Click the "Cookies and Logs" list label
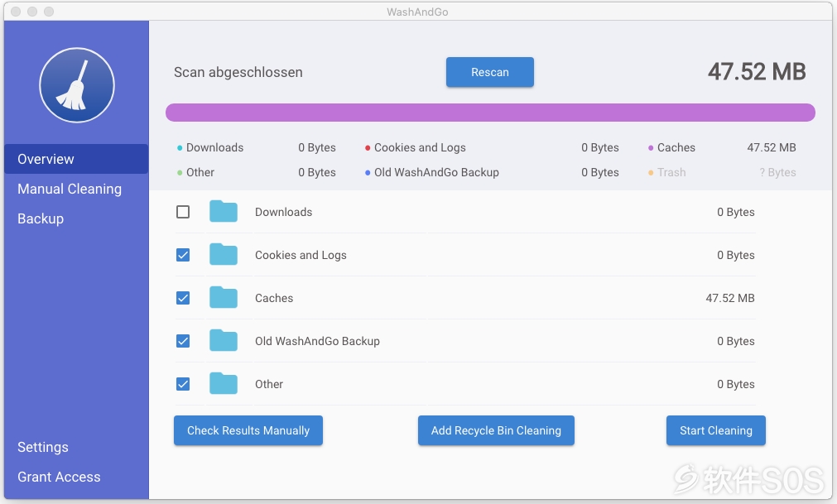The image size is (837, 504). click(301, 255)
